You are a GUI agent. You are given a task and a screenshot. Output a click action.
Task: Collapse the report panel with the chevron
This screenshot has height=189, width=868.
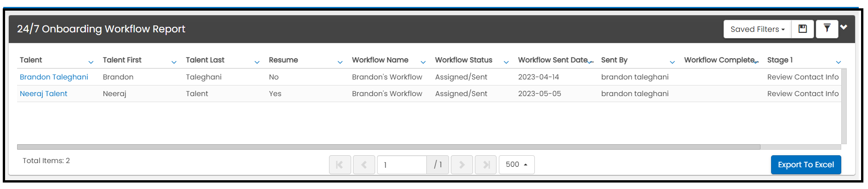click(844, 27)
